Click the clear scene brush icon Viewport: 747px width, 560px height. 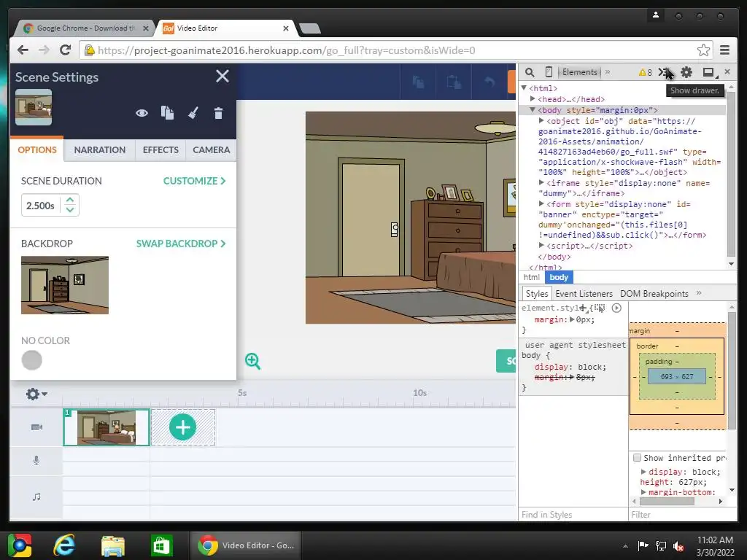point(193,113)
